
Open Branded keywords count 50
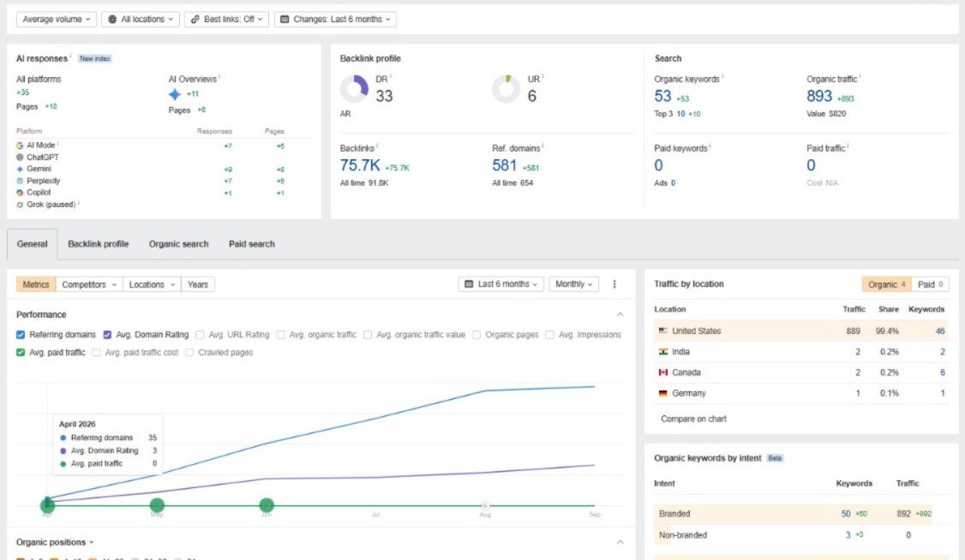click(846, 514)
